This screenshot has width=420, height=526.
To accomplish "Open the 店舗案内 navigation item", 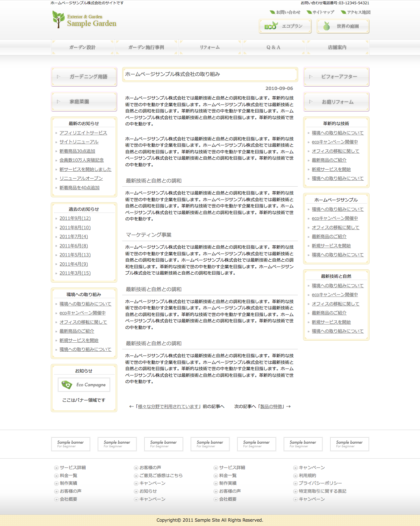I will tap(337, 47).
